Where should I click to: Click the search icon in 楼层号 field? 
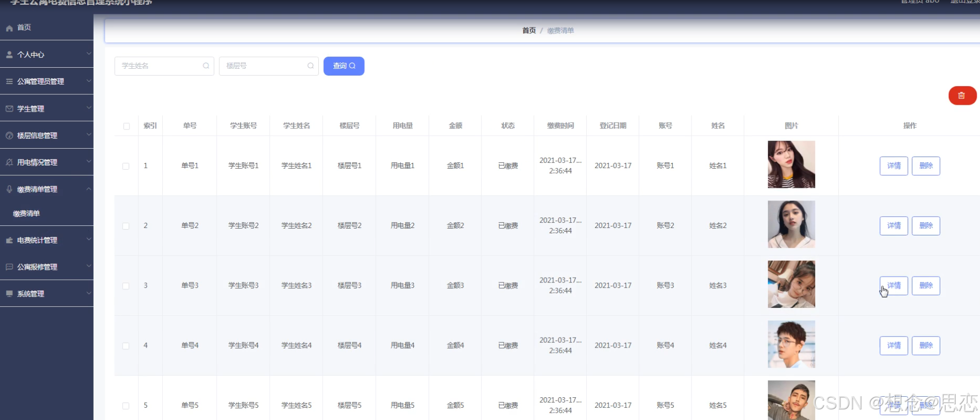(x=310, y=66)
